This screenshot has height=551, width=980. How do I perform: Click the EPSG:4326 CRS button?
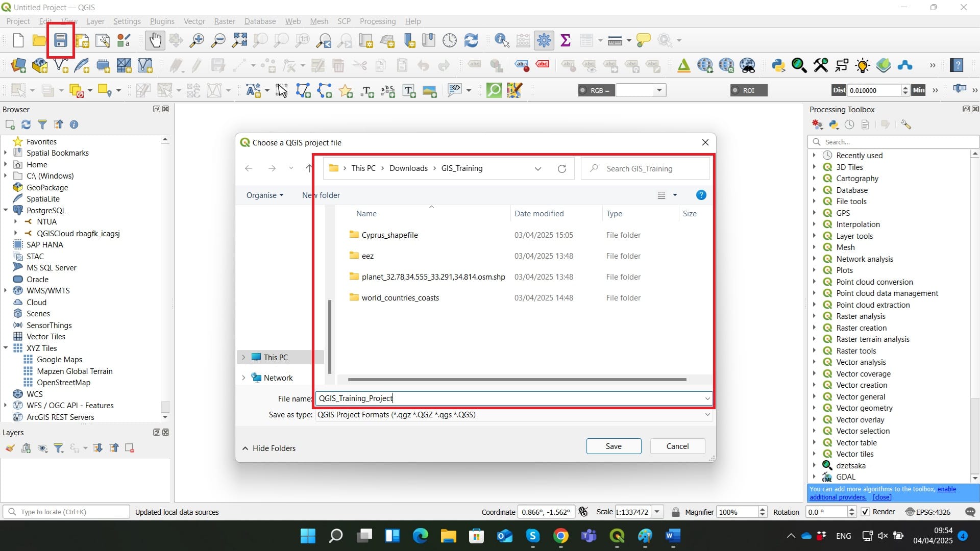(x=927, y=512)
